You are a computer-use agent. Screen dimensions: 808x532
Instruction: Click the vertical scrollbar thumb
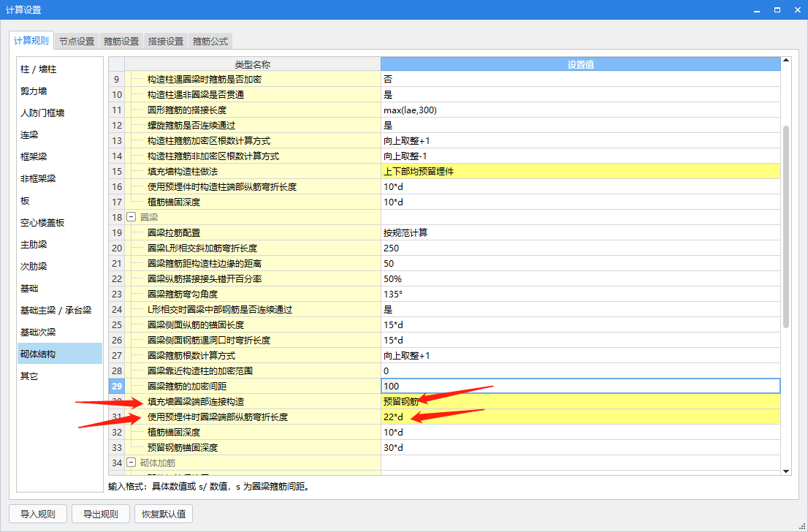[x=786, y=227]
